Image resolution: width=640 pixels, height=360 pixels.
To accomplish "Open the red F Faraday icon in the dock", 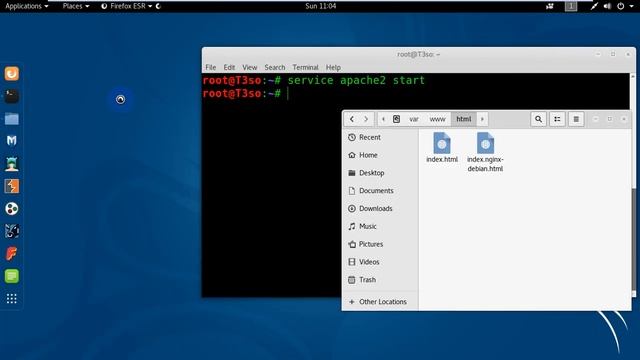I will click(x=11, y=253).
